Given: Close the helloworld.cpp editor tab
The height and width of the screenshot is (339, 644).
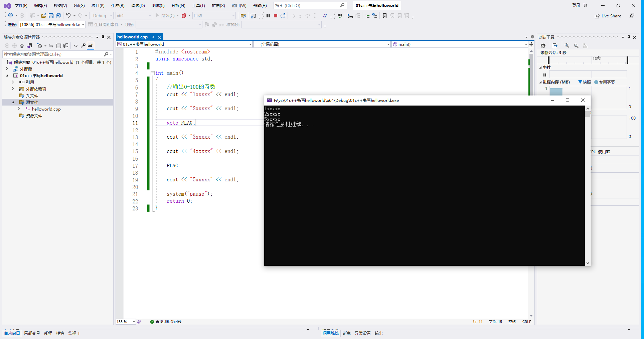Looking at the screenshot, I should pos(159,37).
